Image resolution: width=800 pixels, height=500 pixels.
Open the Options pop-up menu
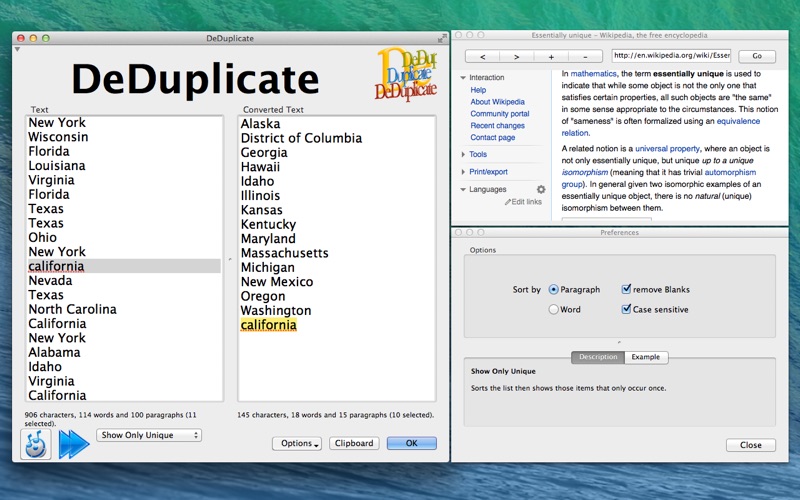pyautogui.click(x=297, y=443)
